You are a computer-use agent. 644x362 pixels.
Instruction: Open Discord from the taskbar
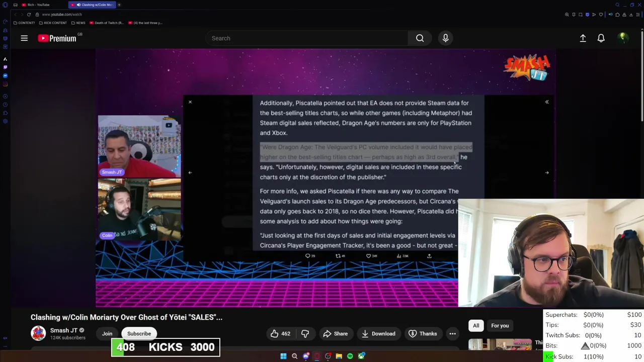click(x=306, y=356)
